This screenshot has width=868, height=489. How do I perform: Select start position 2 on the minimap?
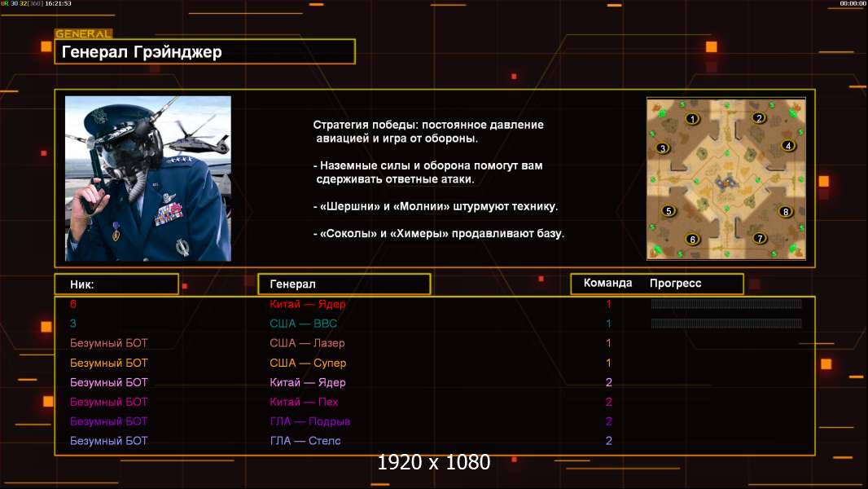759,117
